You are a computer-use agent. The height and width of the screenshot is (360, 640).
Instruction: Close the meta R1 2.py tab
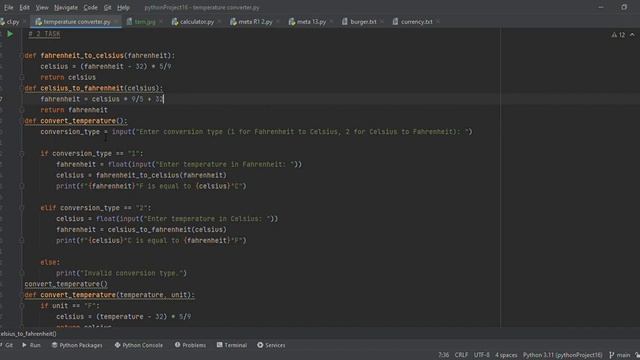point(278,22)
